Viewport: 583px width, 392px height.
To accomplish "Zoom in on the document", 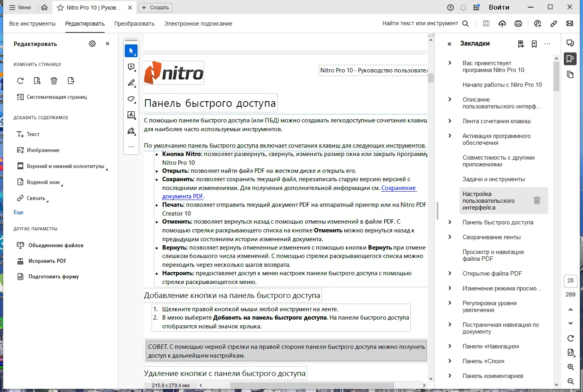I will (x=570, y=367).
